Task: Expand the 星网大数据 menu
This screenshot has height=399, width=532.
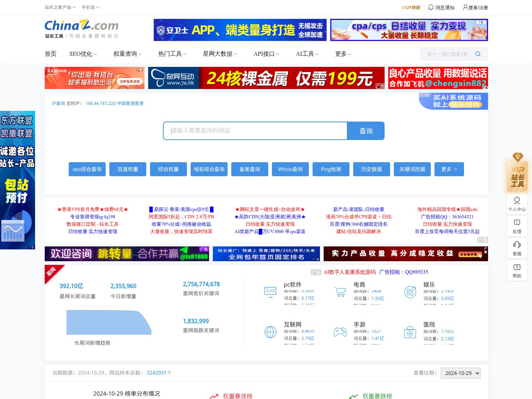Action: pos(220,54)
